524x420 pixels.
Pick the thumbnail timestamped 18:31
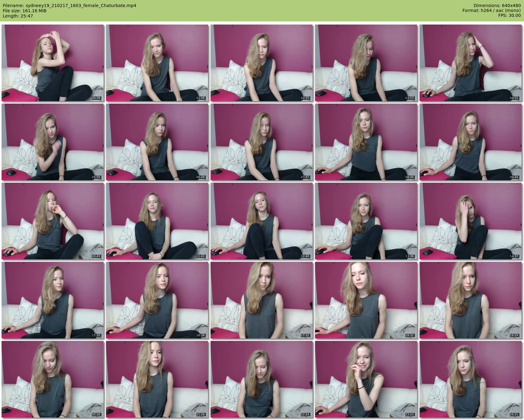tap(366, 300)
